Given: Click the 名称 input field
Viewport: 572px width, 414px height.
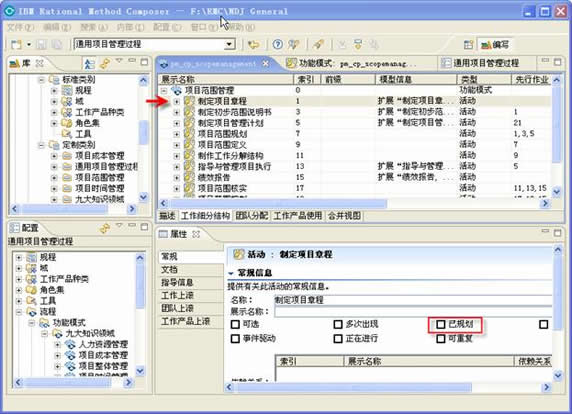Looking at the screenshot, I should 413,300.
